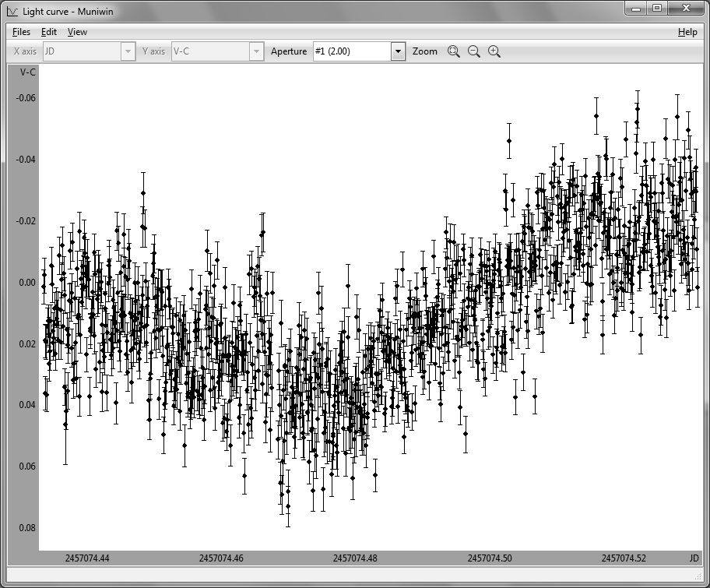The image size is (710, 588).
Task: Open the Help menu
Action: [x=687, y=32]
